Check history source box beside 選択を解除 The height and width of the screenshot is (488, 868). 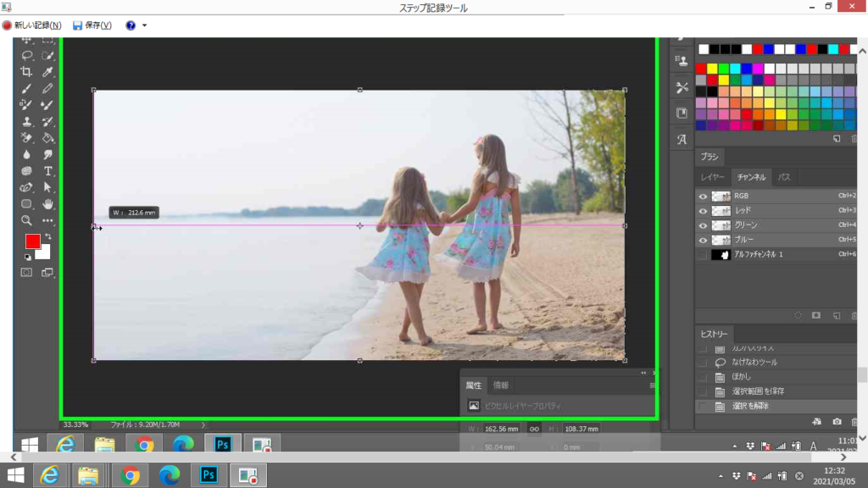click(703, 406)
